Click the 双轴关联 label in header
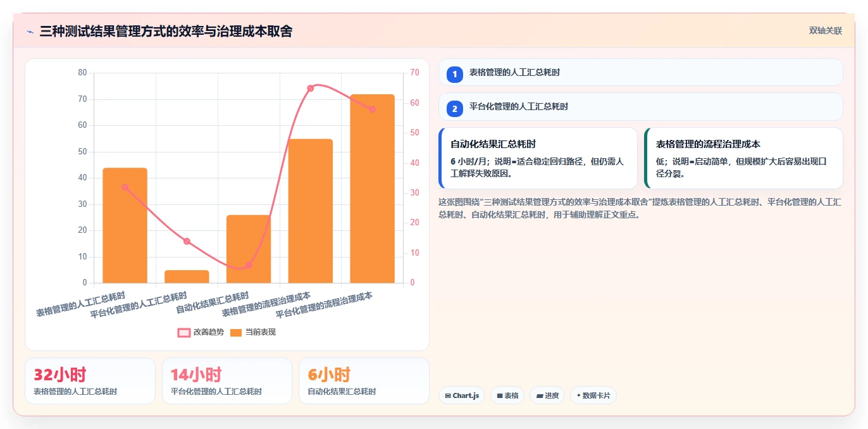Screen dimensions: 868x429 (825, 30)
